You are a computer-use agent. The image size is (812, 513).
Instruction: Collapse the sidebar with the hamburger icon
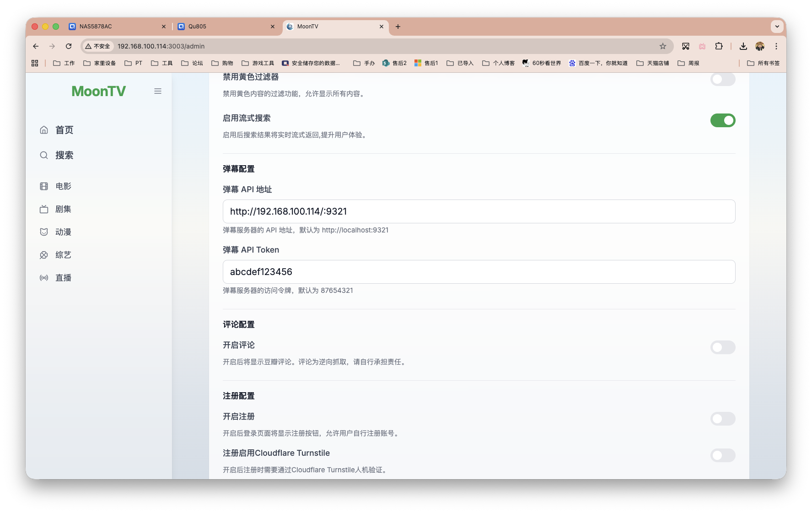click(x=158, y=91)
